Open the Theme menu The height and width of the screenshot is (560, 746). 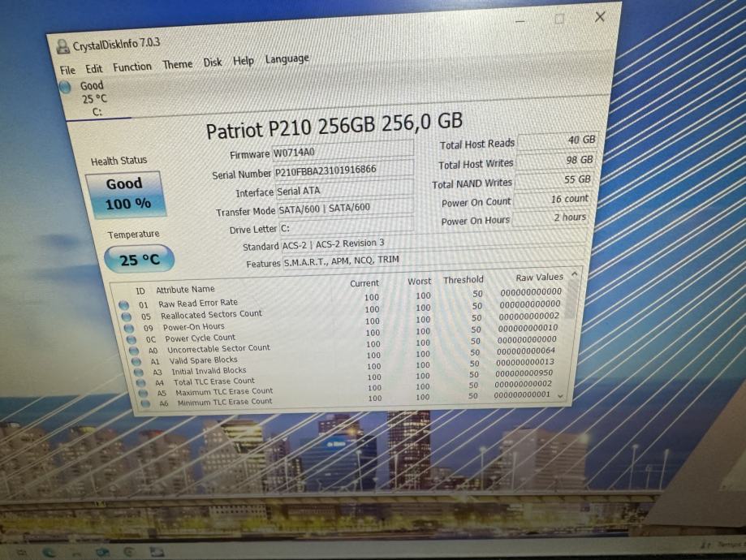click(177, 64)
